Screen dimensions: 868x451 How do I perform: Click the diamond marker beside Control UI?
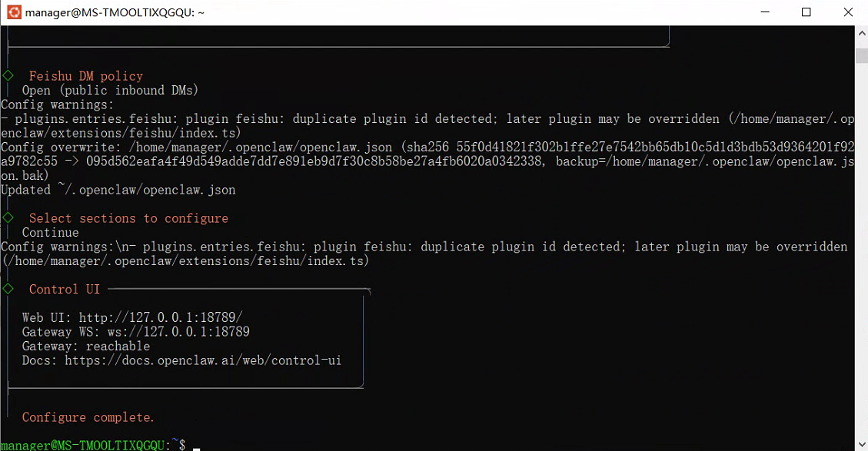click(x=8, y=288)
